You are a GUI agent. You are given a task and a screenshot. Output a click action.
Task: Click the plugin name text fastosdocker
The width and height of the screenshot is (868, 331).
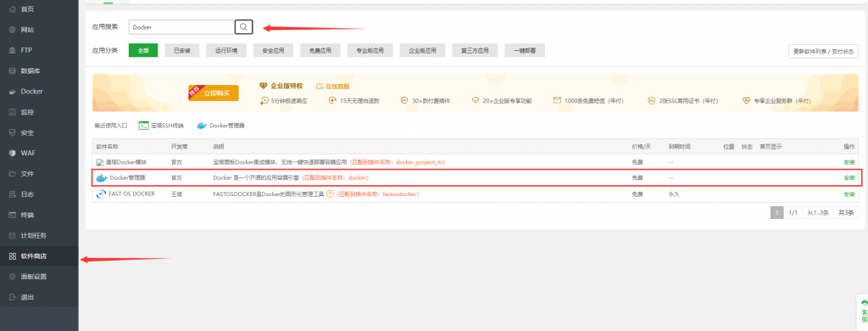tap(401, 194)
